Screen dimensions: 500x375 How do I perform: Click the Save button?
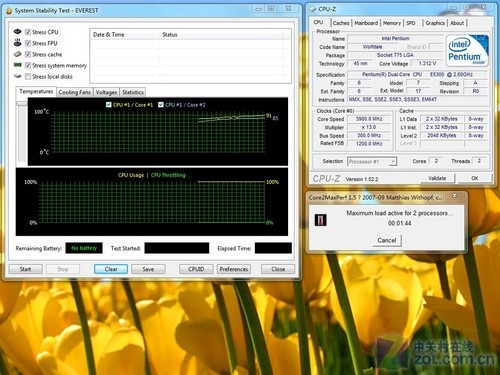click(148, 269)
